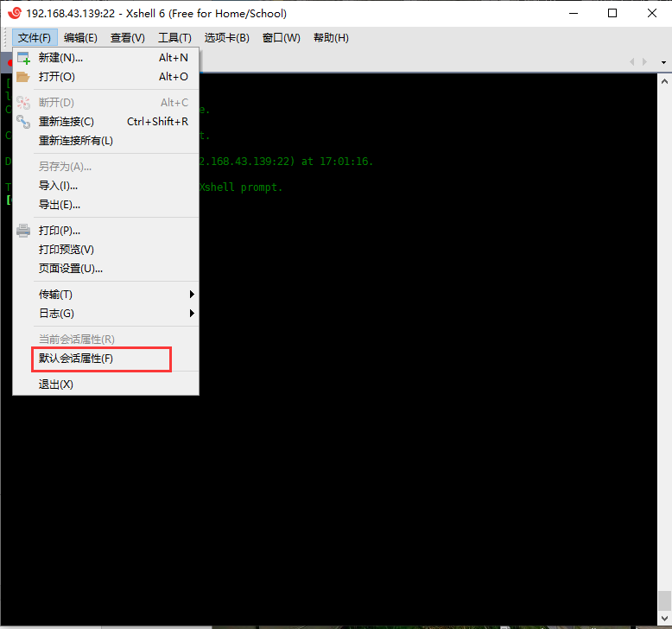Open the 工具(T) menu
Screen dimensions: 672x629
[174, 38]
